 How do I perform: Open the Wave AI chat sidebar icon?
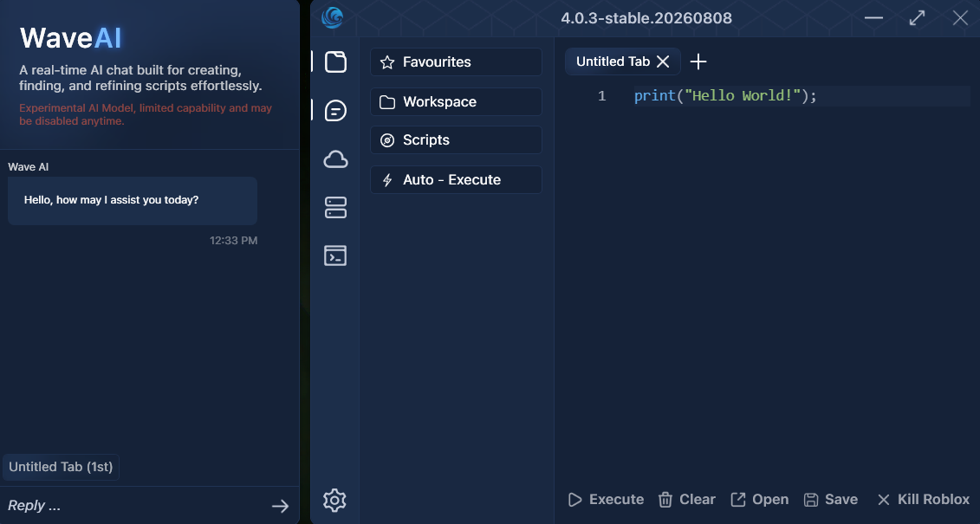click(335, 111)
